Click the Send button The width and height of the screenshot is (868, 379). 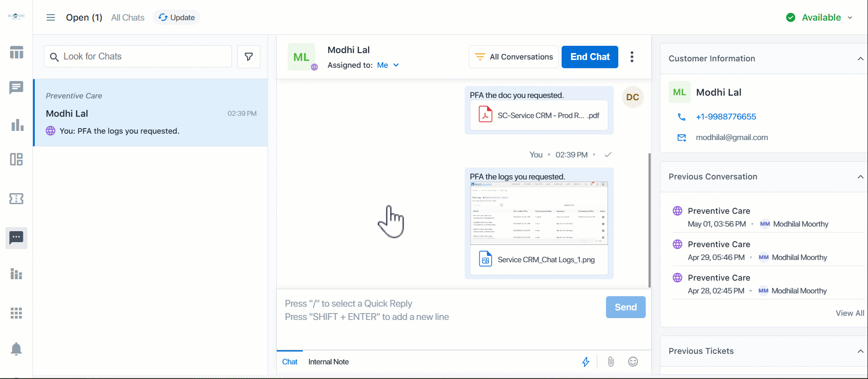click(x=626, y=307)
